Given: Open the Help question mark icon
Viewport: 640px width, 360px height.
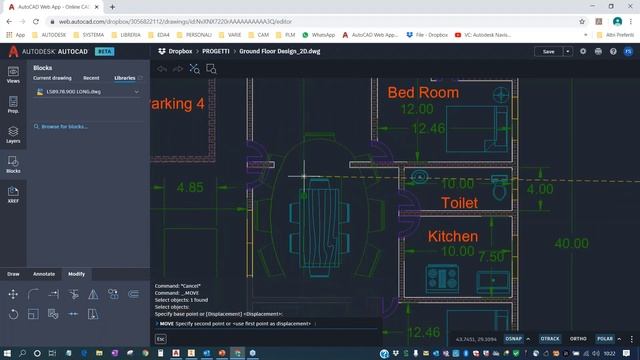Looking at the screenshot, I should pos(613,51).
